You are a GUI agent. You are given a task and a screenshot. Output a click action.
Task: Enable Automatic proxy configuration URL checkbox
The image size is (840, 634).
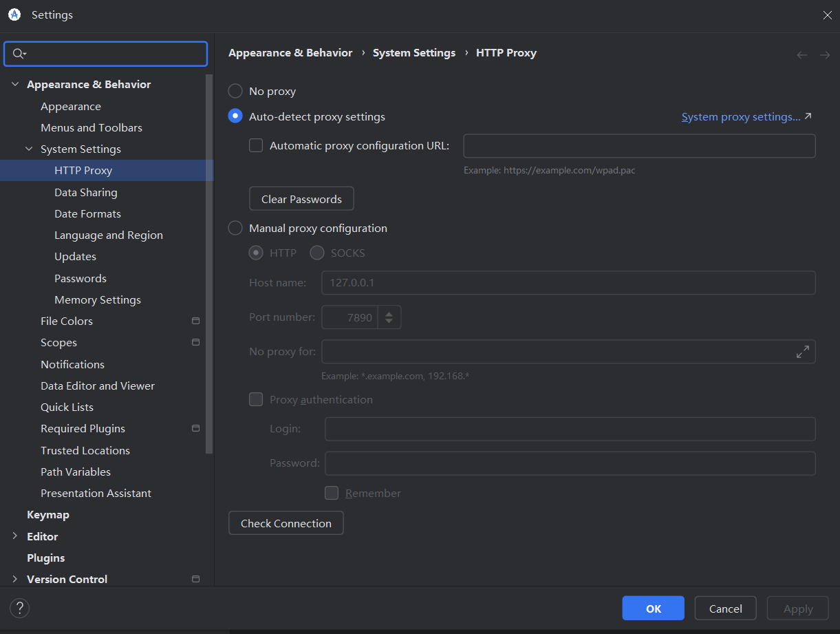click(x=256, y=145)
